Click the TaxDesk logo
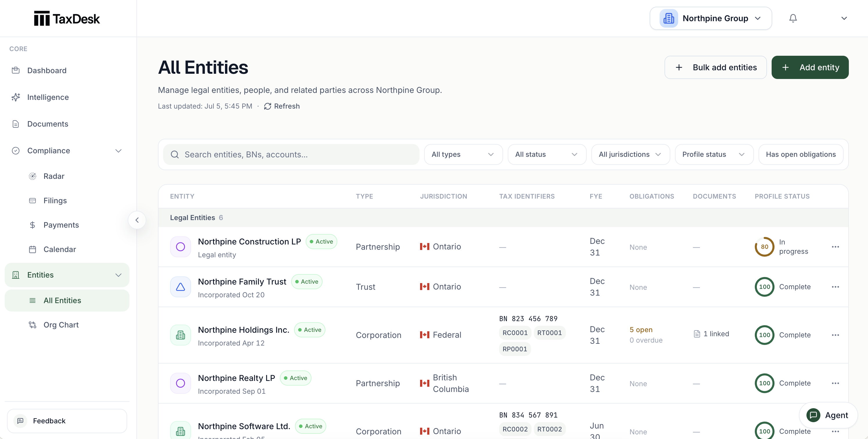 (67, 19)
